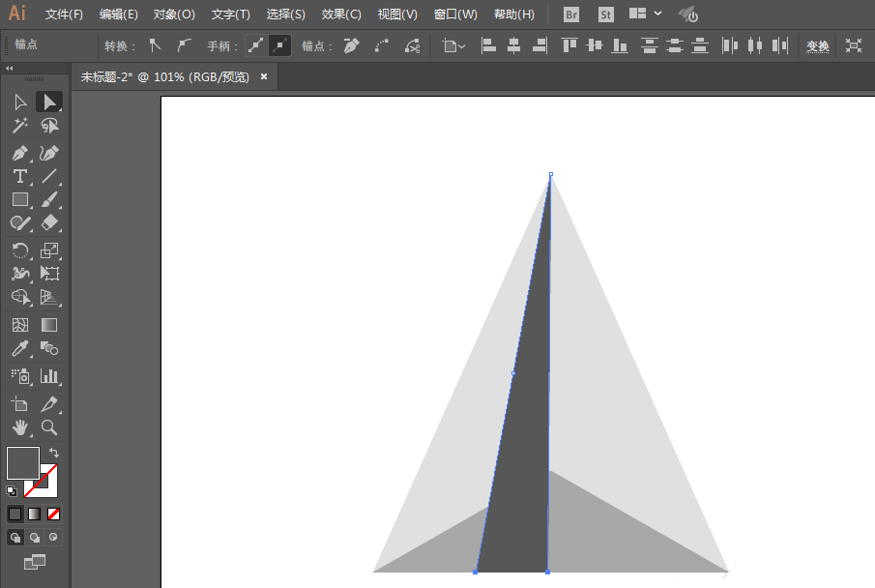
Task: Select the Rotate tool
Action: coord(20,250)
